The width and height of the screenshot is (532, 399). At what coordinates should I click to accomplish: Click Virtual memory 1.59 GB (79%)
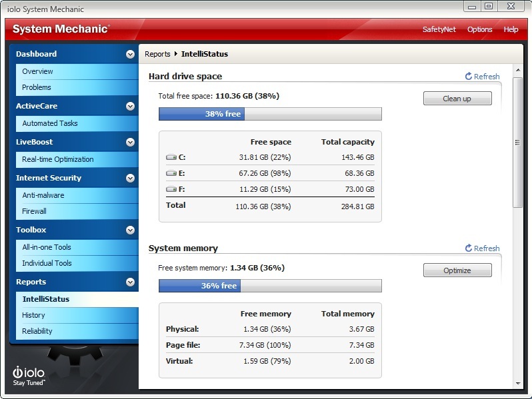267,361
